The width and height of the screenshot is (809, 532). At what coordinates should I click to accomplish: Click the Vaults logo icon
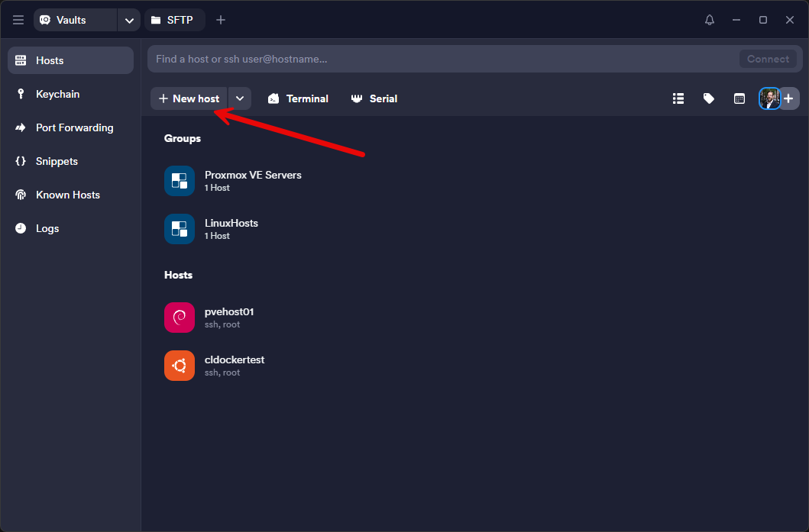point(45,20)
